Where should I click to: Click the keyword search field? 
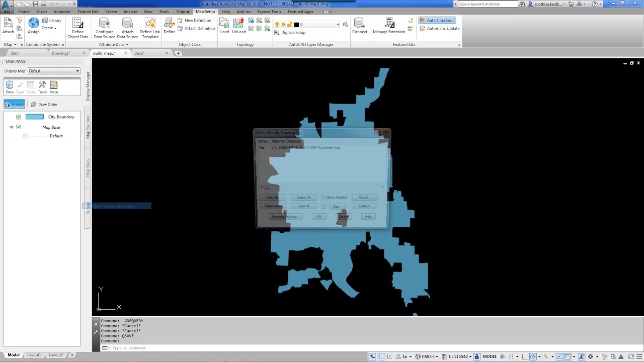click(487, 4)
